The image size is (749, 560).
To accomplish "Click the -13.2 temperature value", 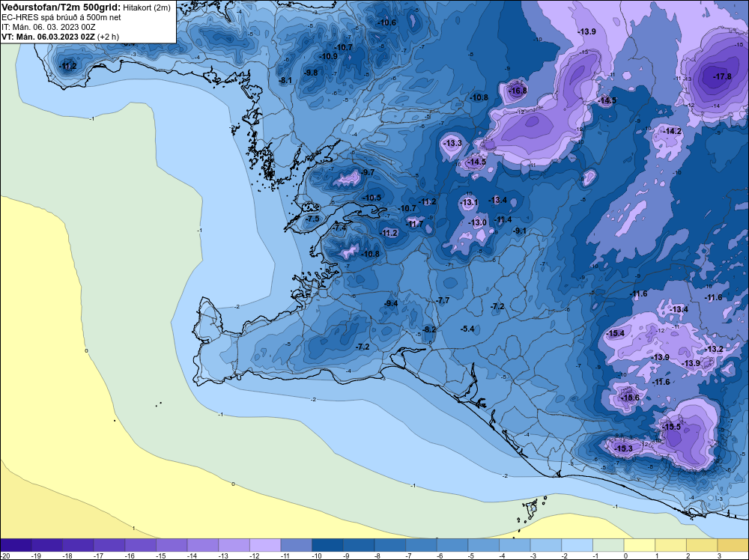I will (x=715, y=349).
